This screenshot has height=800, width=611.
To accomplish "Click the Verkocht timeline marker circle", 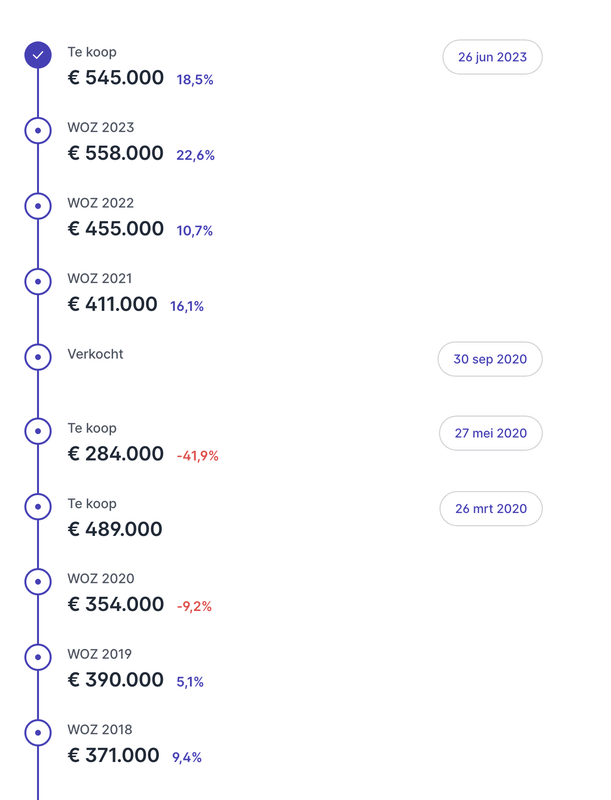I will pyautogui.click(x=38, y=356).
